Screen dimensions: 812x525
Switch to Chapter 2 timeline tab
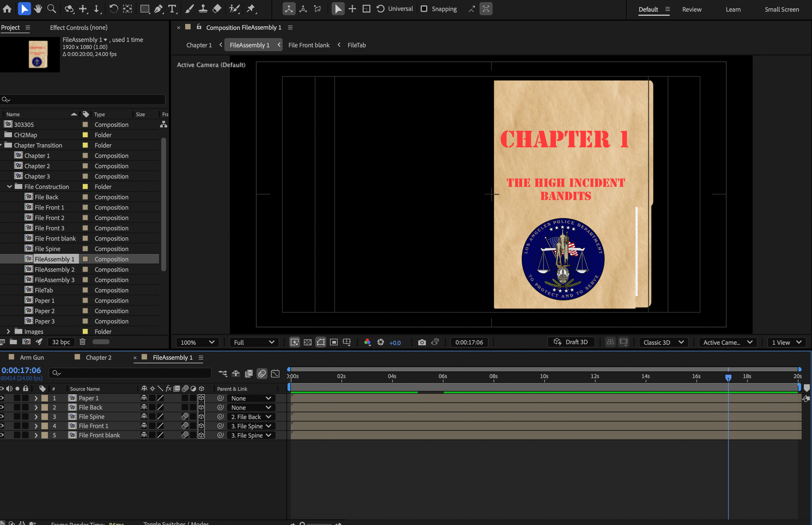point(98,357)
